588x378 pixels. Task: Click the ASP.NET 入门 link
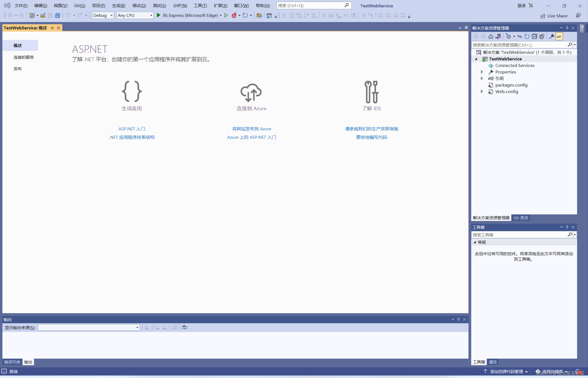pyautogui.click(x=132, y=129)
